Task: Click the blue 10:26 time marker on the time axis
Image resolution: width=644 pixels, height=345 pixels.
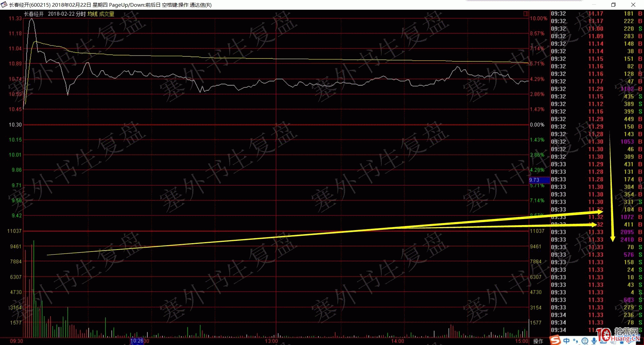Action: click(x=137, y=341)
